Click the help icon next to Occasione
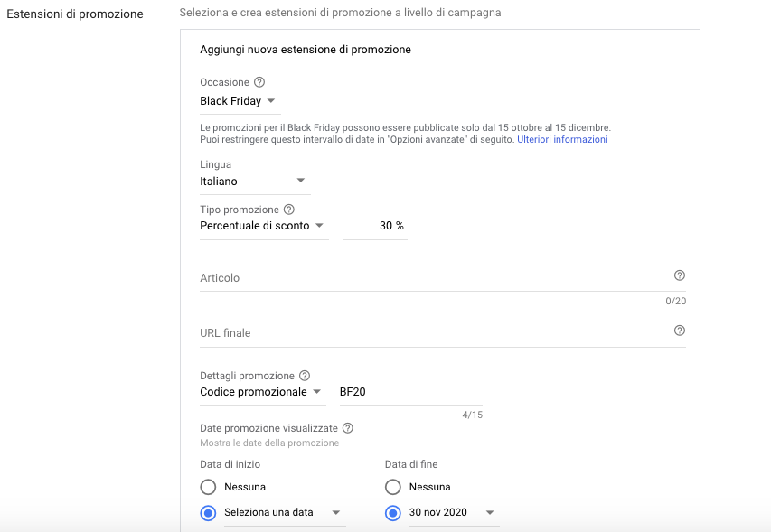The width and height of the screenshot is (771, 532). coord(259,82)
